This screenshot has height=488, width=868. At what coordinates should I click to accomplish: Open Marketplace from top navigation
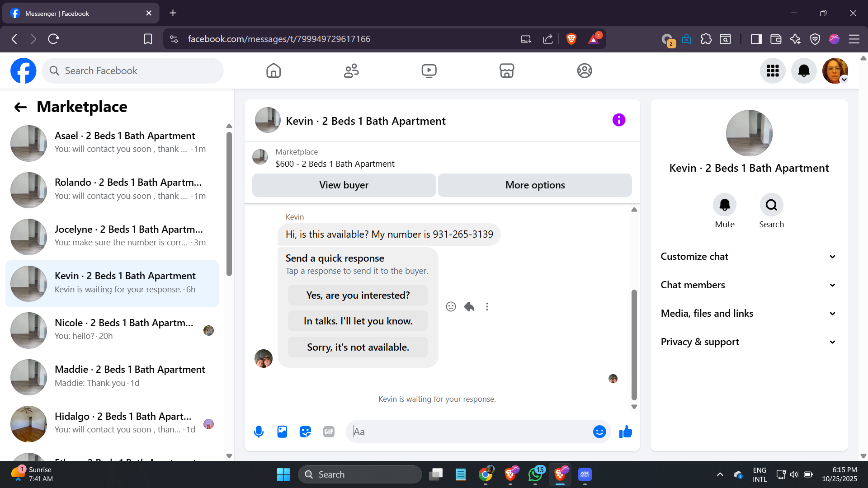tap(506, 71)
